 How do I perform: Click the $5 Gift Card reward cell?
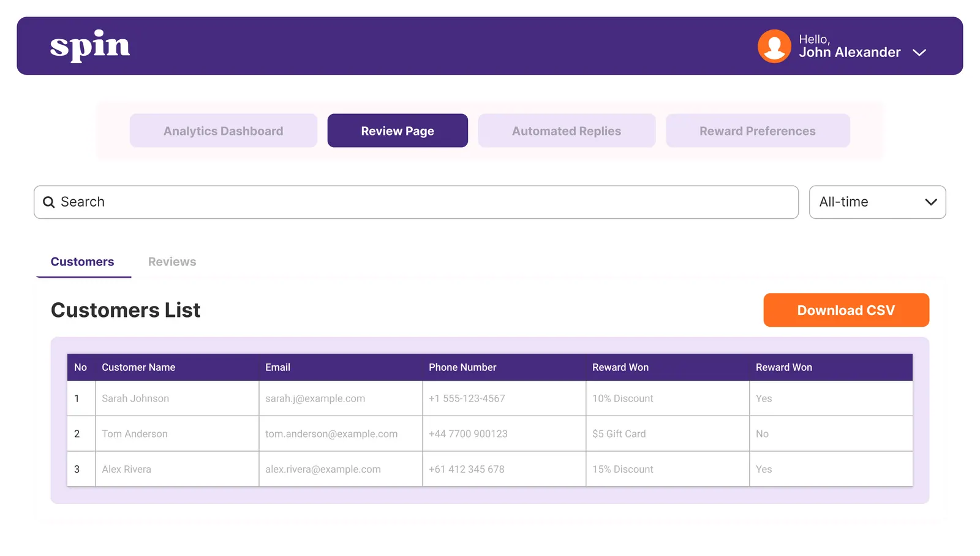(x=668, y=434)
